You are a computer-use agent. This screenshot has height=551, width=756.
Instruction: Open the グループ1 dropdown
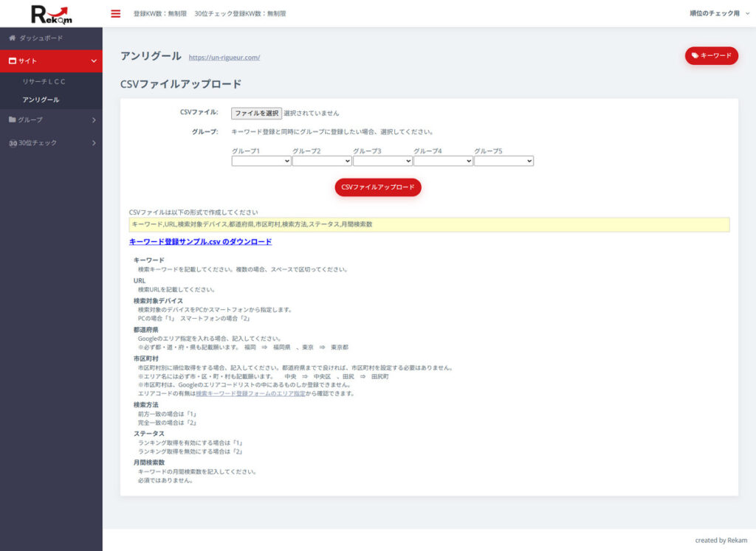coord(261,161)
